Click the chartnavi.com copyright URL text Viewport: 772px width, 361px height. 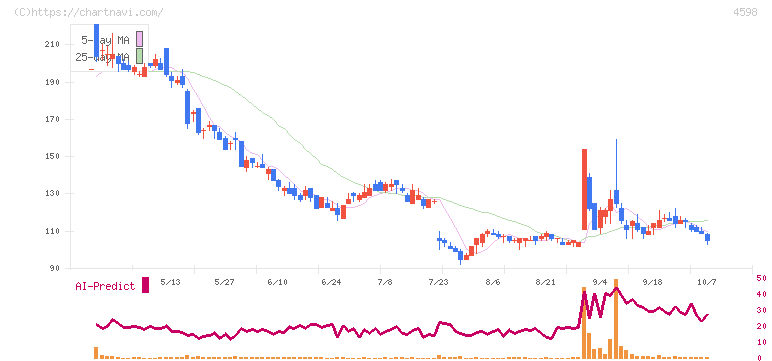[89, 12]
